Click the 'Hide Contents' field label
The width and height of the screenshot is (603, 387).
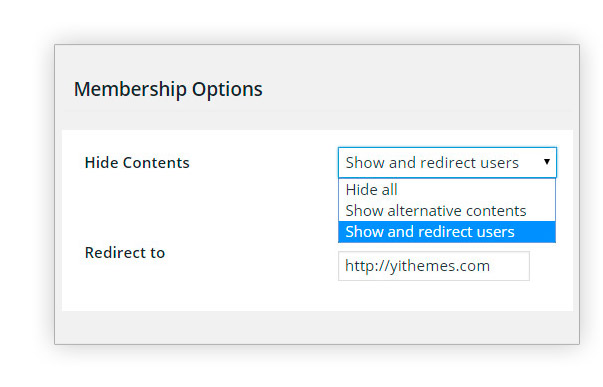pyautogui.click(x=137, y=163)
